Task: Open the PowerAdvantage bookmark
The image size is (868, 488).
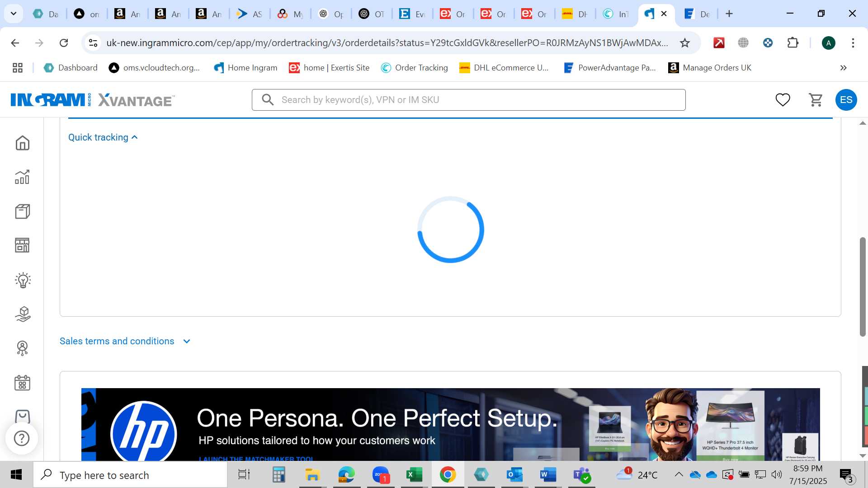Action: [x=609, y=68]
